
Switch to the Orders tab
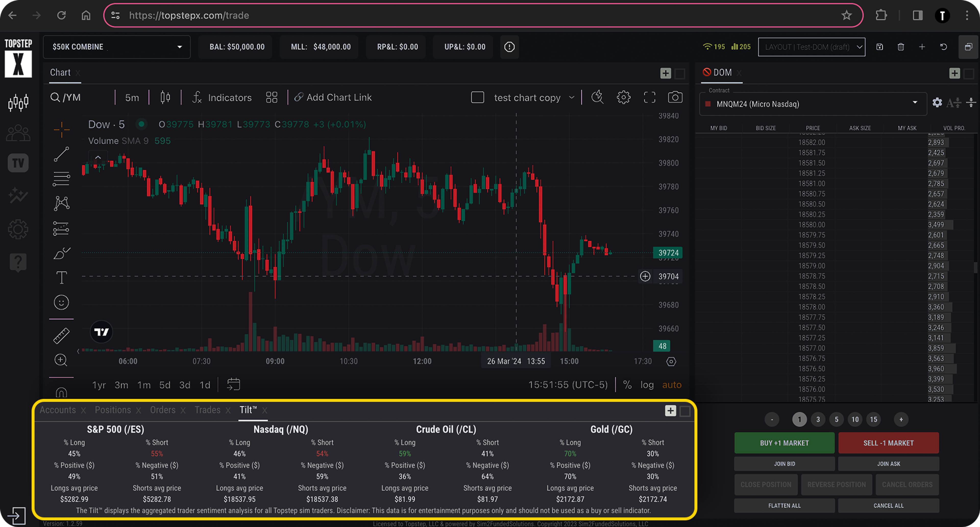(163, 410)
